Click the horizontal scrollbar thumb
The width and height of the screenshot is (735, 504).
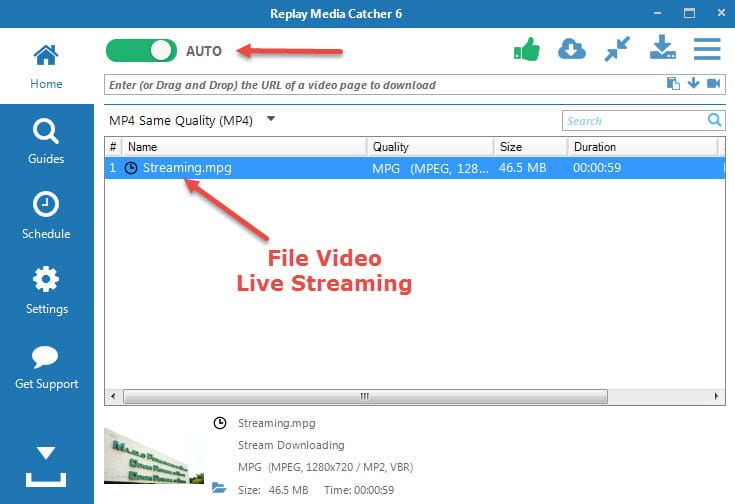point(365,397)
